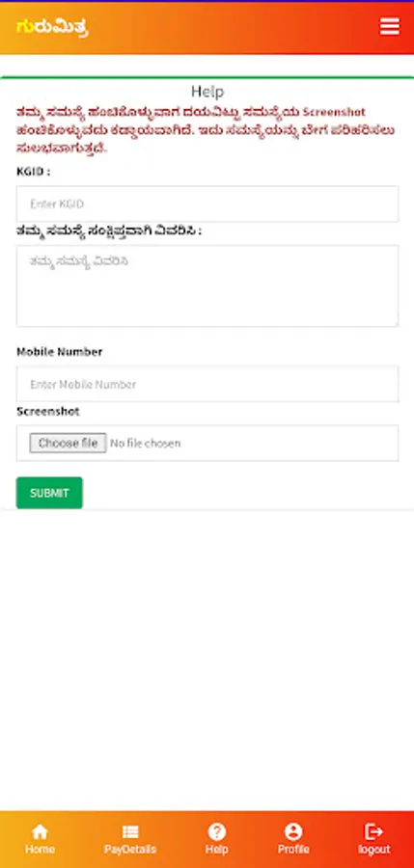Tap the Home house icon
This screenshot has height=868, width=414.
(40, 831)
